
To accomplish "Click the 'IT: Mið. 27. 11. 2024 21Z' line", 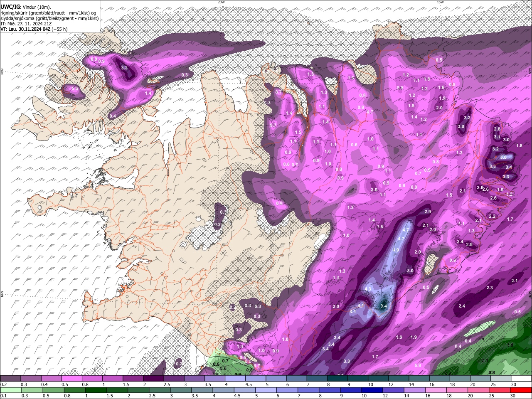I will [x=26, y=24].
